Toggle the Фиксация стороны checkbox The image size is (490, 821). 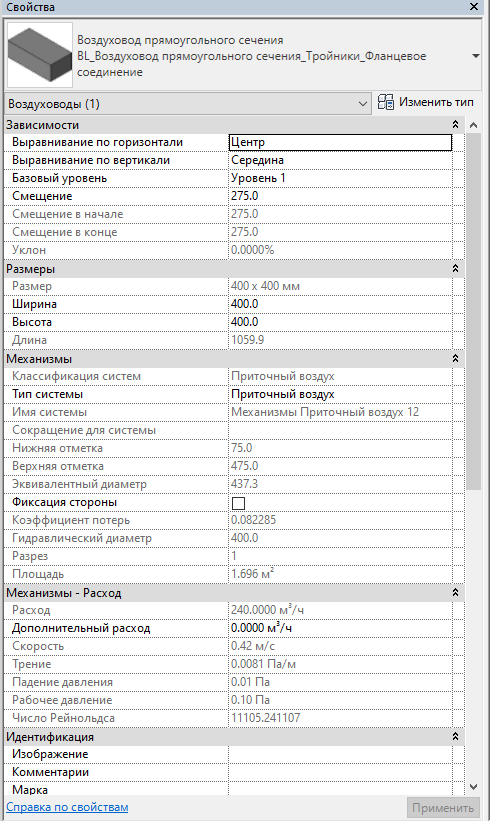tap(238, 503)
